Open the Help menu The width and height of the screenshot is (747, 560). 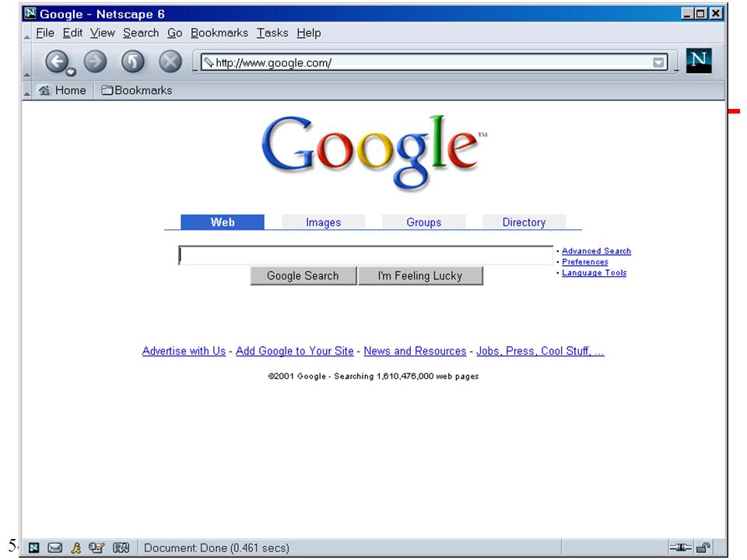tap(309, 33)
